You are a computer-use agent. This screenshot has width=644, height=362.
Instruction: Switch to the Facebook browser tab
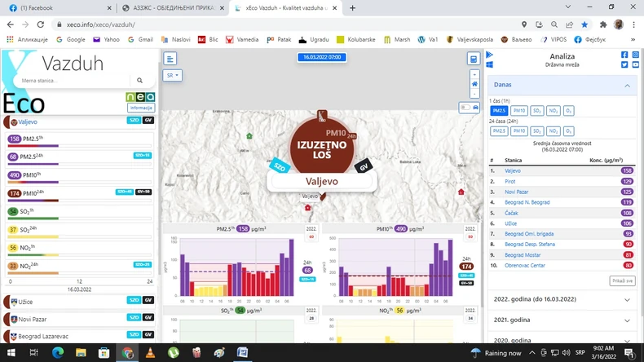click(60, 8)
